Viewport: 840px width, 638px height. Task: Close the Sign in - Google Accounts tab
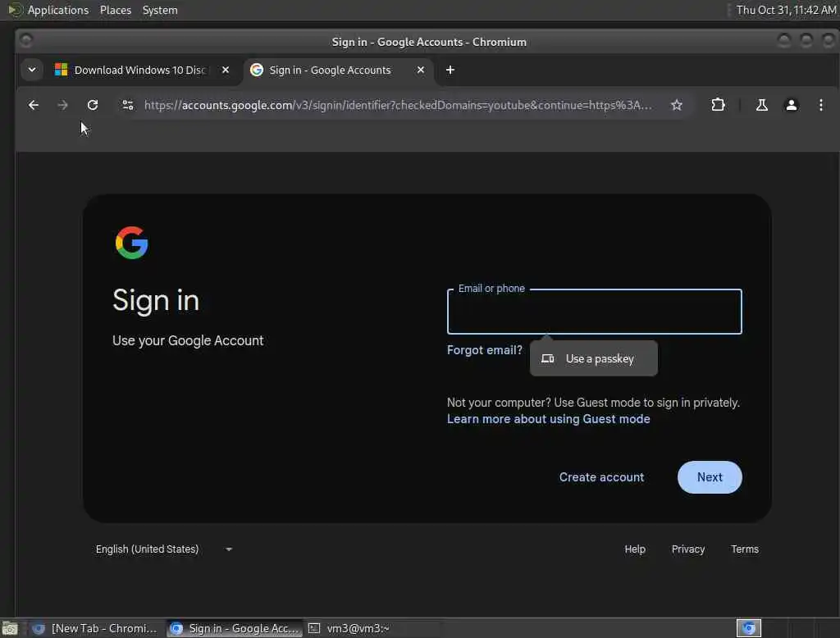pos(421,70)
